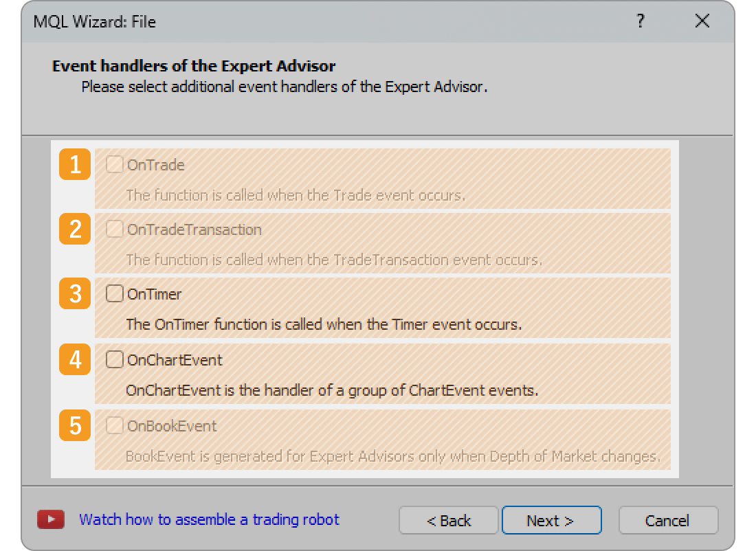The image size is (756, 551).
Task: Toggle the OnTrade checkbox
Action: [x=114, y=165]
